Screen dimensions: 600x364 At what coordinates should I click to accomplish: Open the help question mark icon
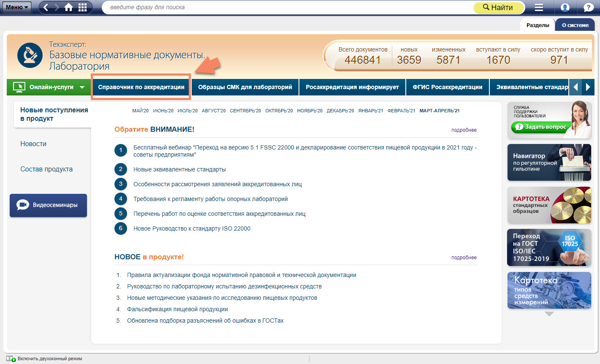[588, 7]
